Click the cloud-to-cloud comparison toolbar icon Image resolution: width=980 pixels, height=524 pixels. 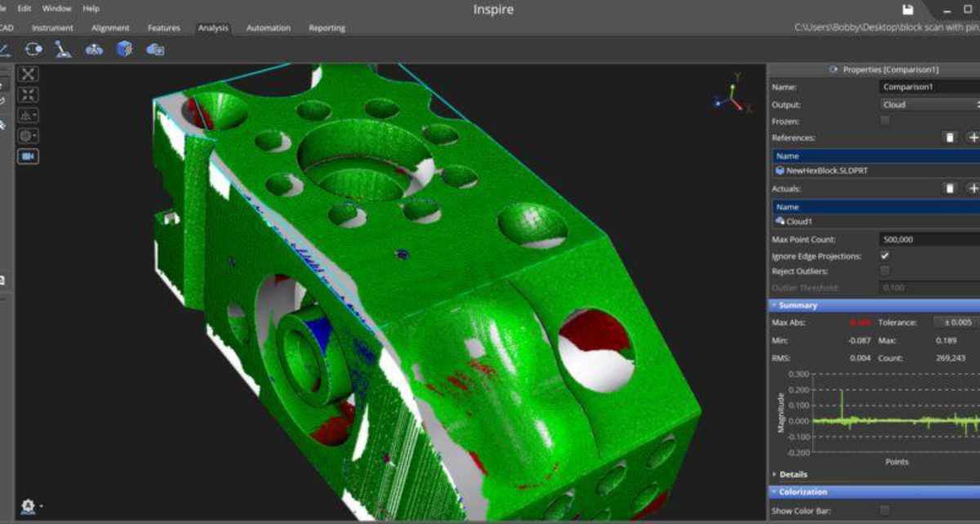coord(155,50)
